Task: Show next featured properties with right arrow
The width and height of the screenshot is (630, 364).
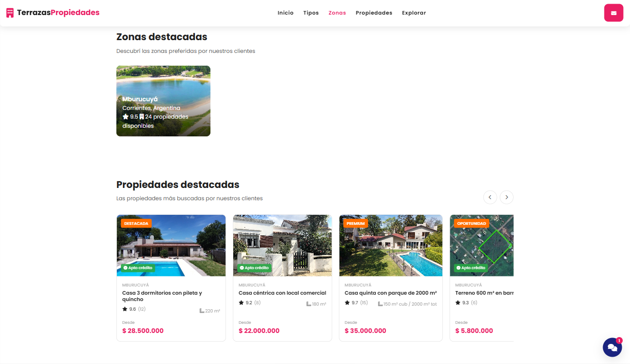Action: tap(507, 197)
